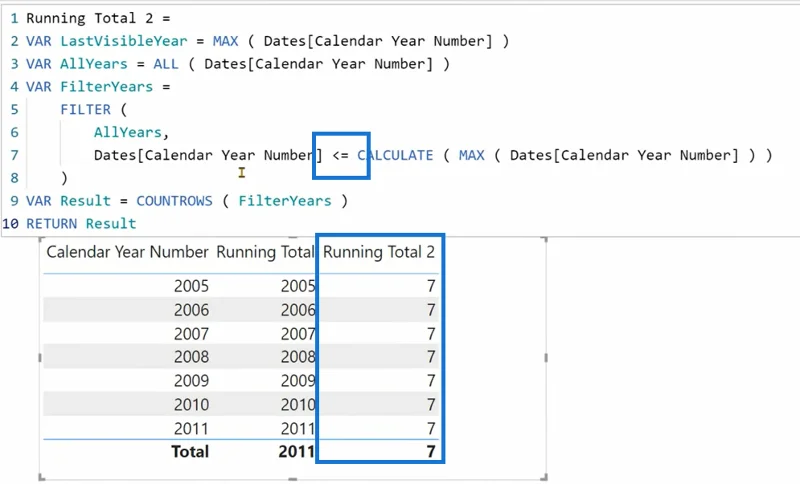
Task: Click the Running Total 2 column header
Action: pyautogui.click(x=379, y=252)
